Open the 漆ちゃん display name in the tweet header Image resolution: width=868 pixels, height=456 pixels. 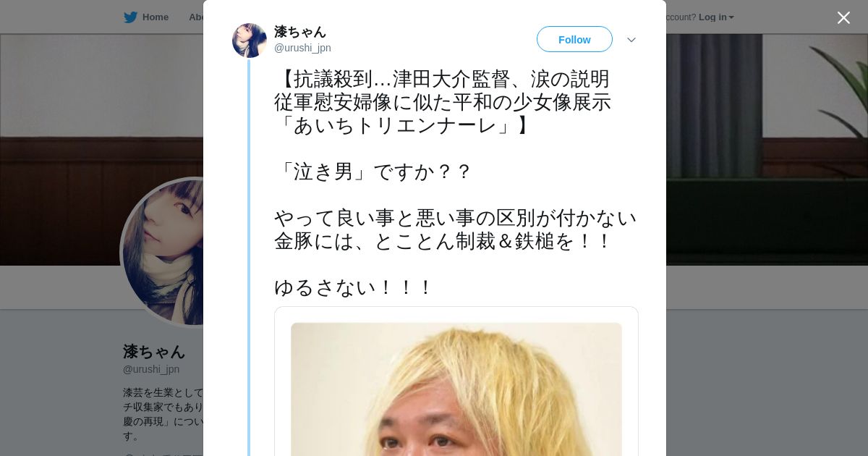[300, 32]
